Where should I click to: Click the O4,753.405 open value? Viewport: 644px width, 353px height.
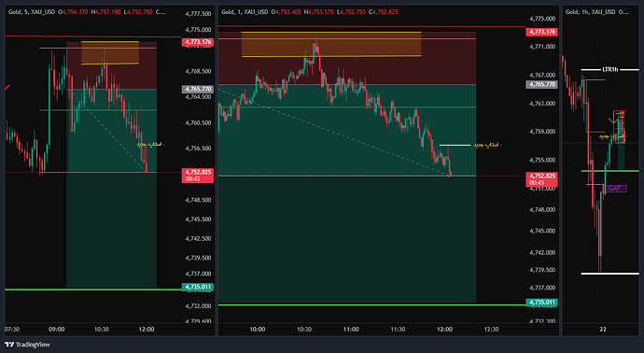[x=287, y=12]
